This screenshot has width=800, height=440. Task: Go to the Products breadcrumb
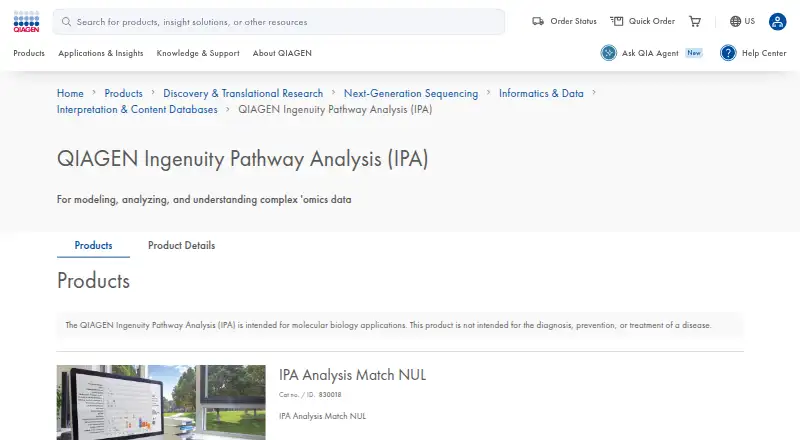[x=123, y=93]
